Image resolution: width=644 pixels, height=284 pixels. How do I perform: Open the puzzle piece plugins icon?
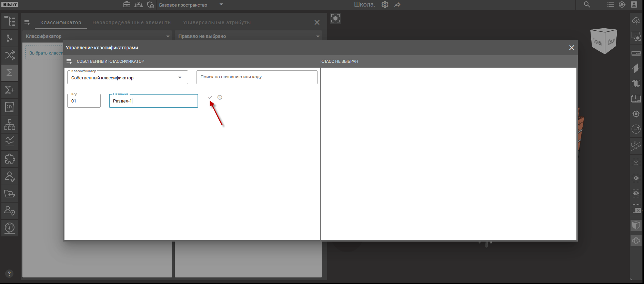(x=10, y=159)
